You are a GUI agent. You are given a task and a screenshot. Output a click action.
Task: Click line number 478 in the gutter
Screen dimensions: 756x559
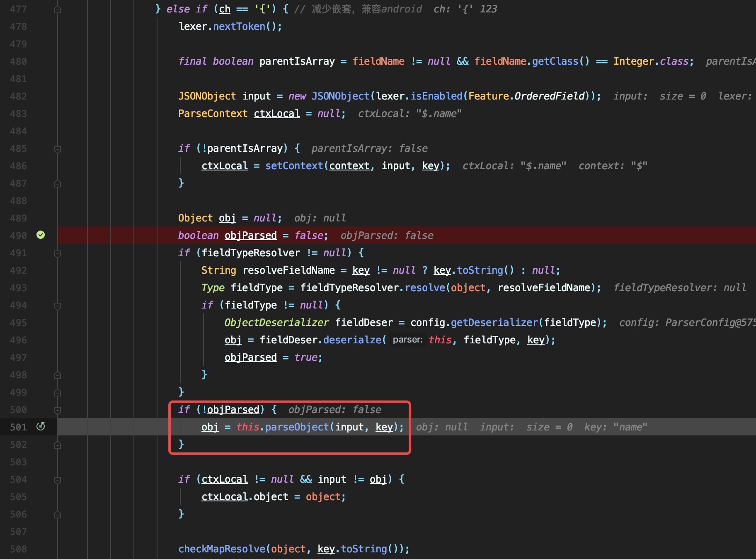tap(18, 27)
